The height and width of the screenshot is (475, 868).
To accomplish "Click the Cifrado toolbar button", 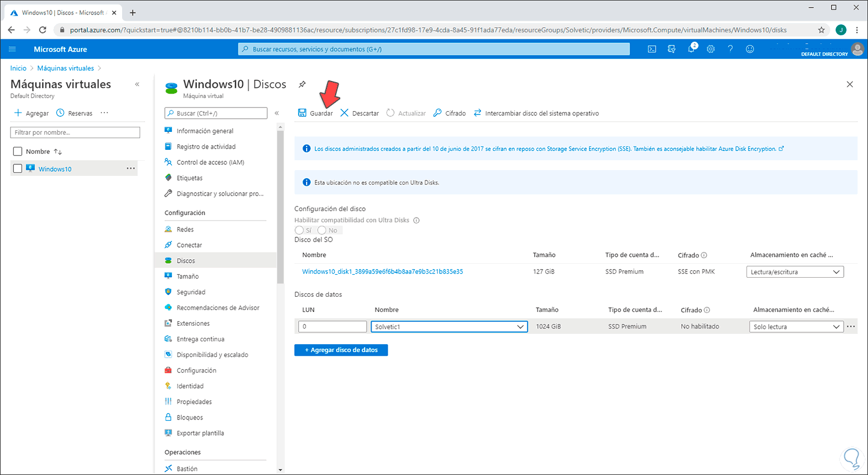I will click(x=450, y=113).
